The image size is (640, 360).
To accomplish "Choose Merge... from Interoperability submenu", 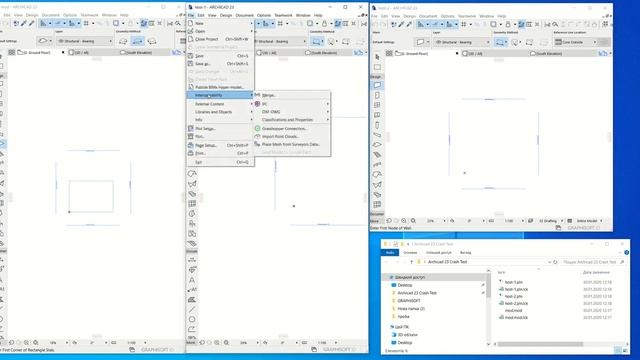I will pos(292,95).
